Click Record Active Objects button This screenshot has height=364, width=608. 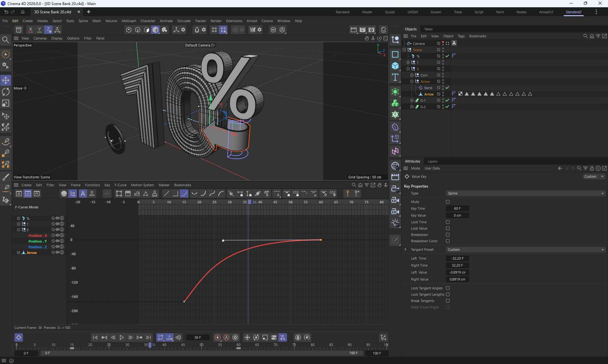pyautogui.click(x=218, y=337)
